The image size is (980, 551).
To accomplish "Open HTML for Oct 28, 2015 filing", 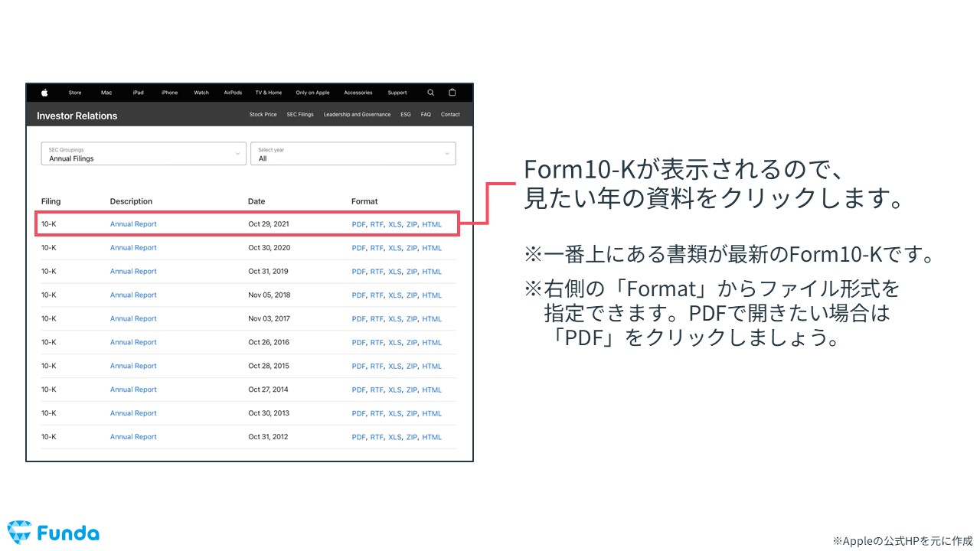I will [x=432, y=367].
